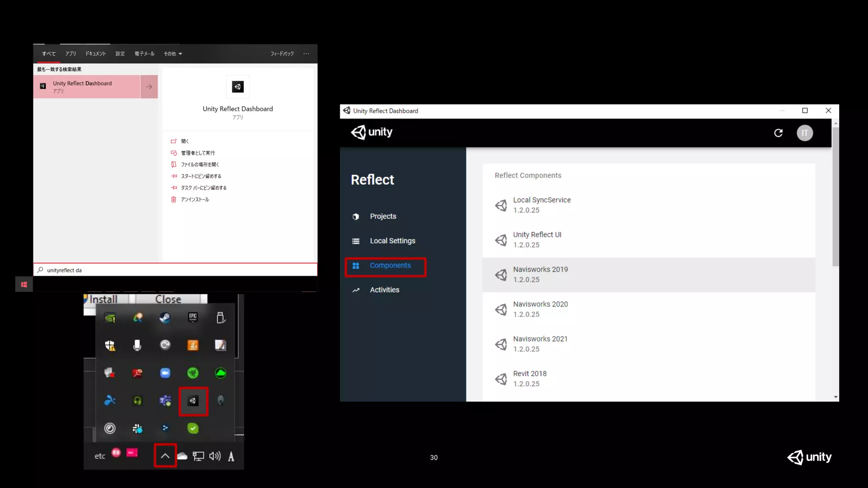Image resolution: width=868 pixels, height=488 pixels.
Task: Click the Steam icon in system tray
Action: coord(165,318)
